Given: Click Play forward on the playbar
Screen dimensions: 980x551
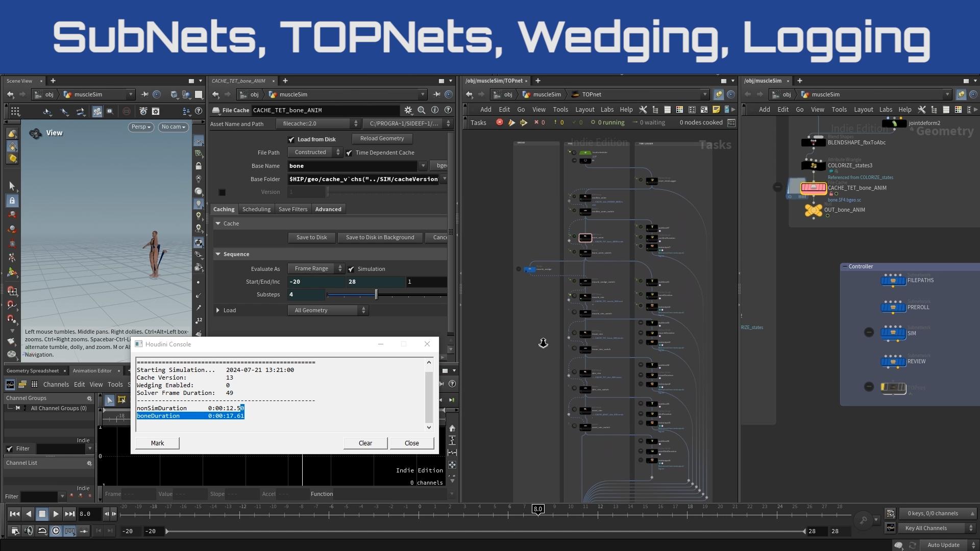Looking at the screenshot, I should 56,514.
